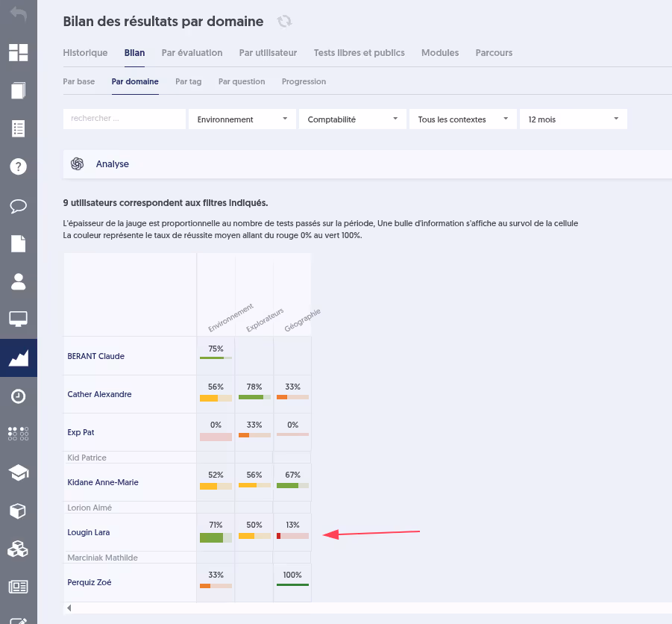Open the single cube sidebar icon
This screenshot has width=672, height=624.
(19, 511)
